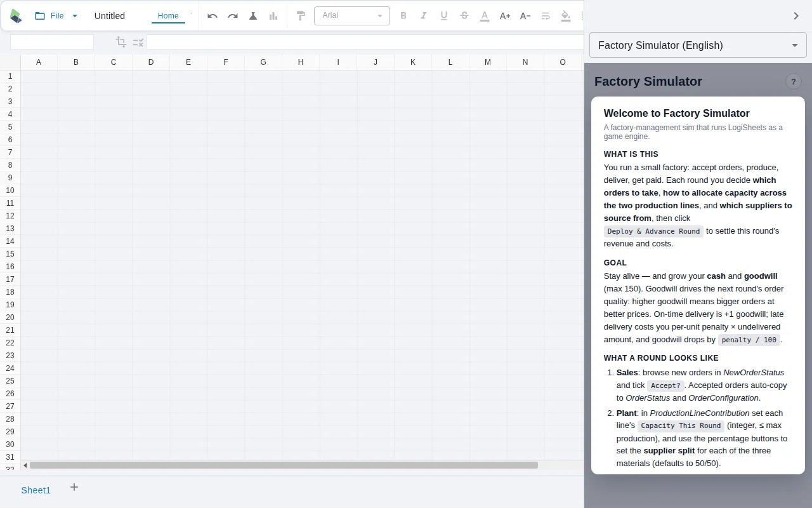This screenshot has height=508, width=812.
Task: Open the Arial font dropdown
Action: point(352,16)
